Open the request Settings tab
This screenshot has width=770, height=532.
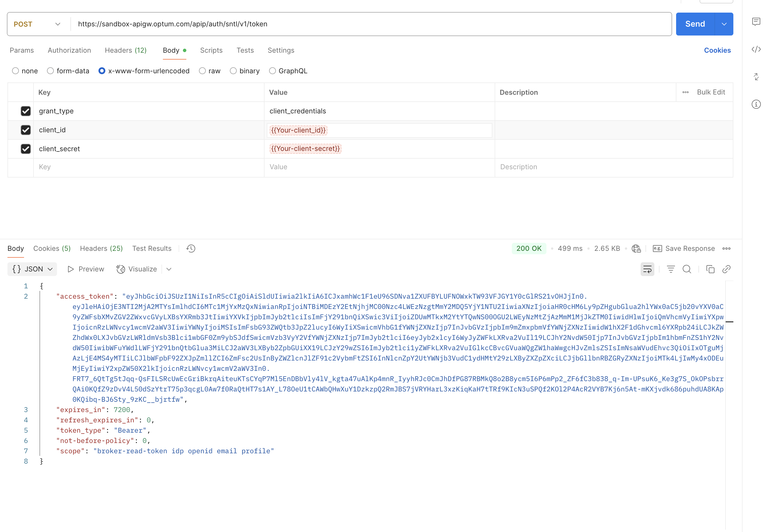[x=281, y=50]
